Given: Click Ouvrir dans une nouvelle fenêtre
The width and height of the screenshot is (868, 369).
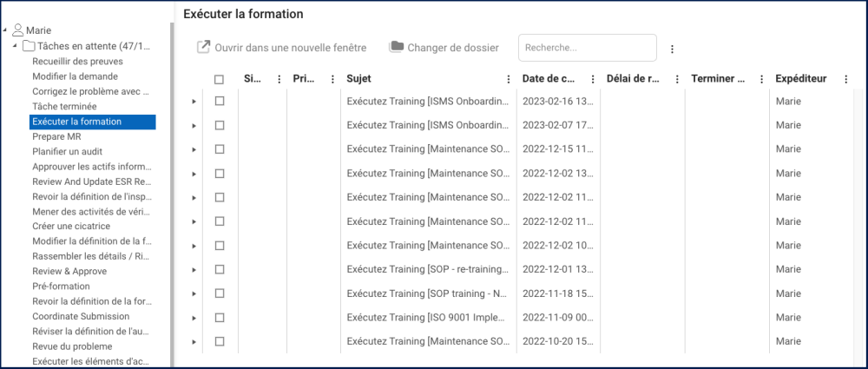Looking at the screenshot, I should [x=290, y=48].
